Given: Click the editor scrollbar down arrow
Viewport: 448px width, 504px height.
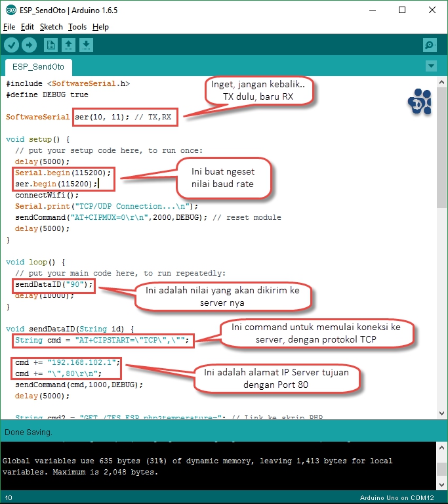Looking at the screenshot, I should click(x=442, y=413).
